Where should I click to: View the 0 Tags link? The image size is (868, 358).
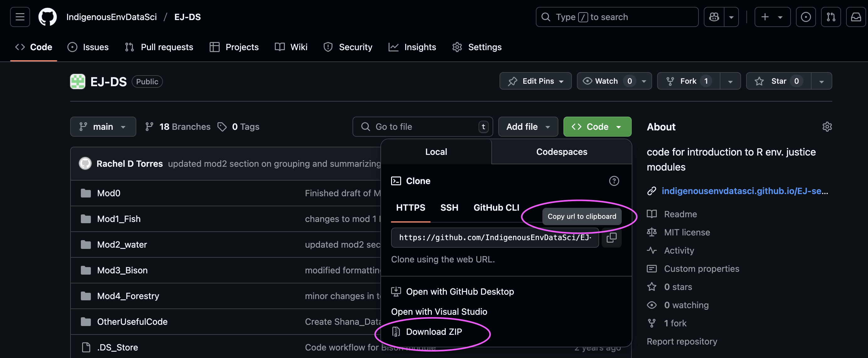(238, 126)
